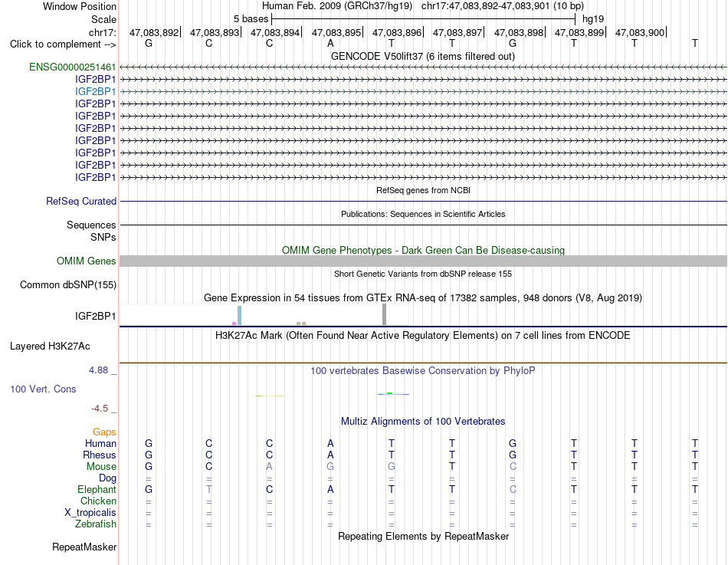Image resolution: width=728 pixels, height=565 pixels.
Task: Click the A base in the Rhesus row
Action: coord(330,455)
